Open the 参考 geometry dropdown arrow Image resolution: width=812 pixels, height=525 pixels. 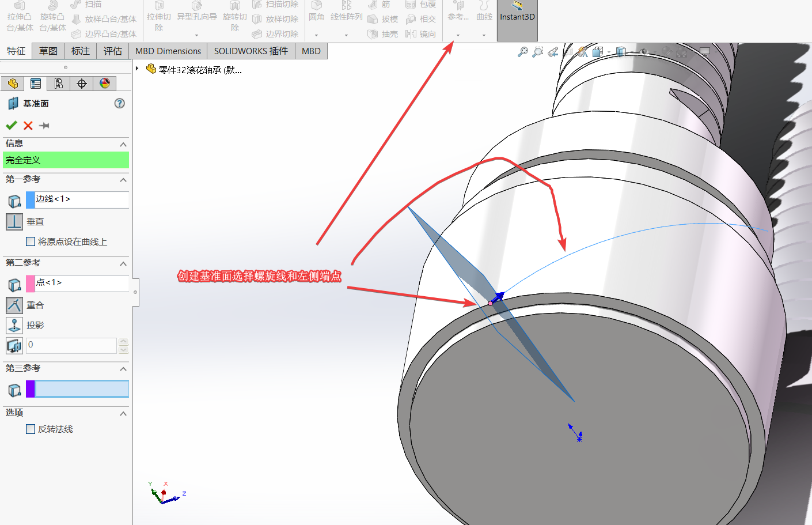pos(458,35)
